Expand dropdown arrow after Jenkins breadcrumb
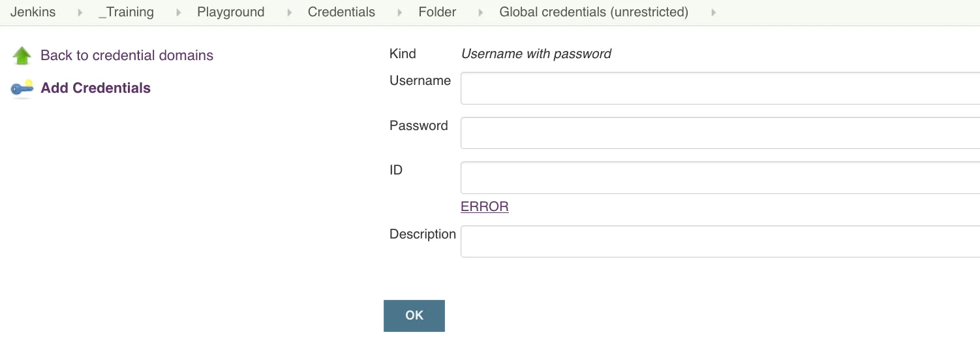Viewport: 980px width, 345px height. (80, 12)
